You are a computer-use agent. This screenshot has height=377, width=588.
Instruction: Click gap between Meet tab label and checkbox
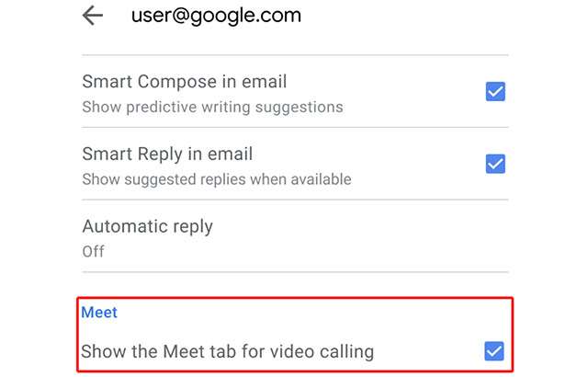[x=427, y=351]
